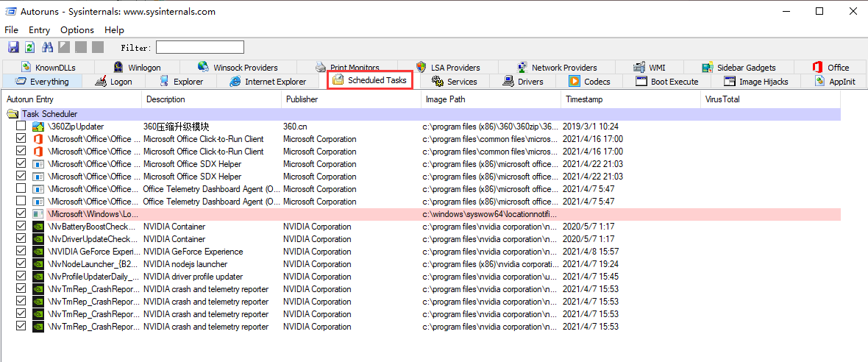
Task: Click the red Office logo tab icon
Action: (817, 67)
